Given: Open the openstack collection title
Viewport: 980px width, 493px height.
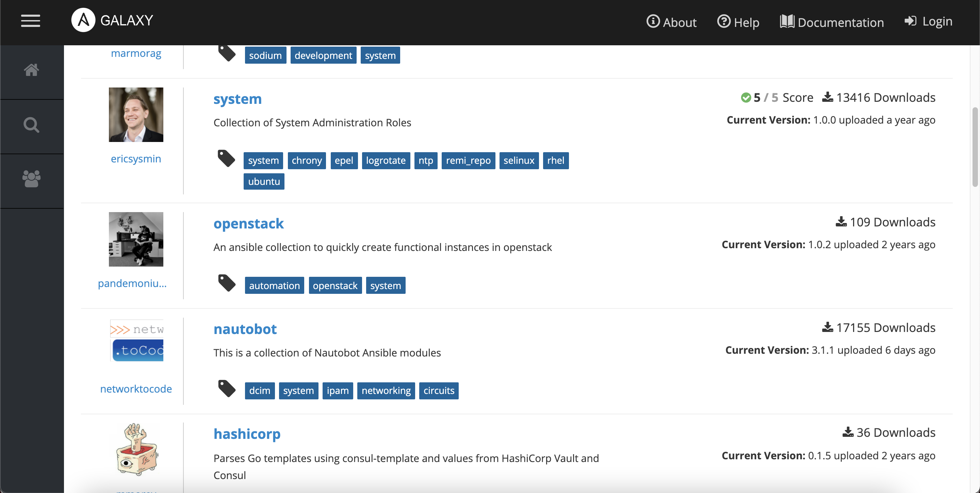Looking at the screenshot, I should (248, 223).
